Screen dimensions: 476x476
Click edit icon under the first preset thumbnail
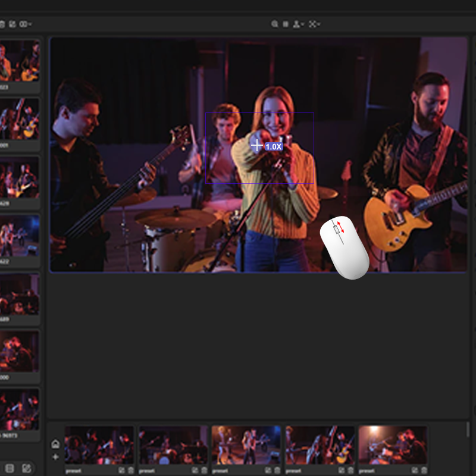click(121, 470)
